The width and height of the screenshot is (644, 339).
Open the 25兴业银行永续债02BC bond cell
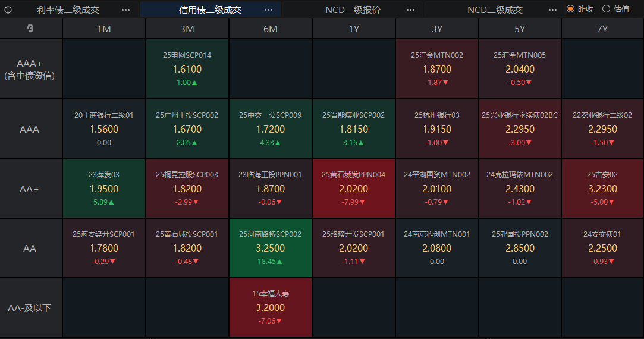point(520,129)
